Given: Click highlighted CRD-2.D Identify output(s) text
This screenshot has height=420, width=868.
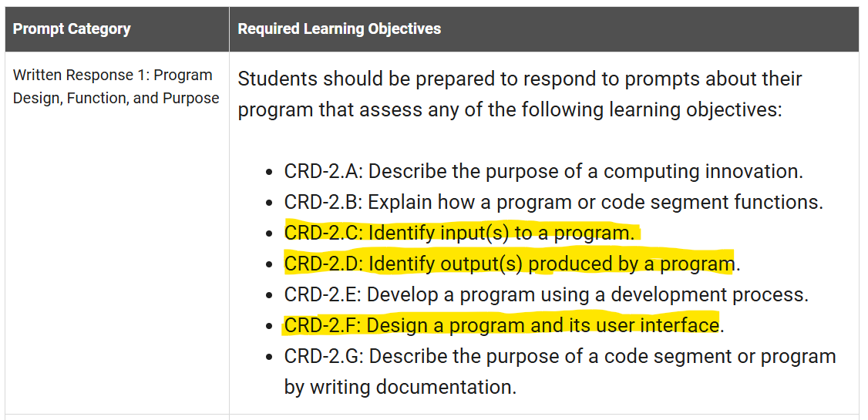Looking at the screenshot, I should [512, 264].
